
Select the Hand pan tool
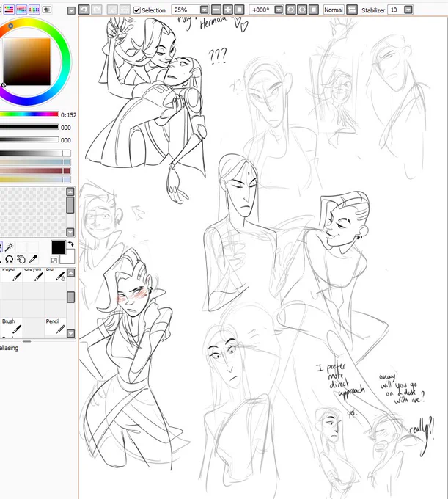21,259
